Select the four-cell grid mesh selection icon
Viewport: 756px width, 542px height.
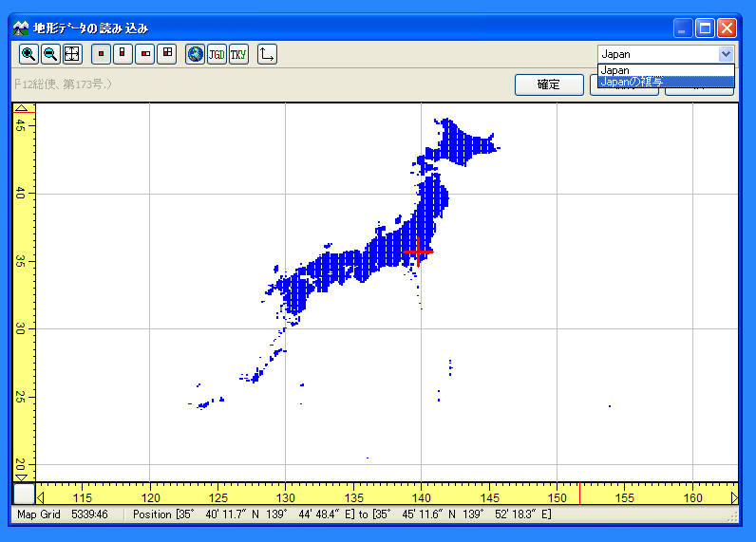coord(167,54)
